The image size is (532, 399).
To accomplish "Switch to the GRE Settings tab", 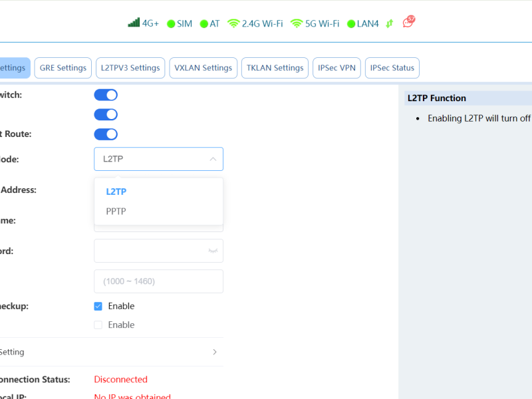I will pyautogui.click(x=63, y=68).
